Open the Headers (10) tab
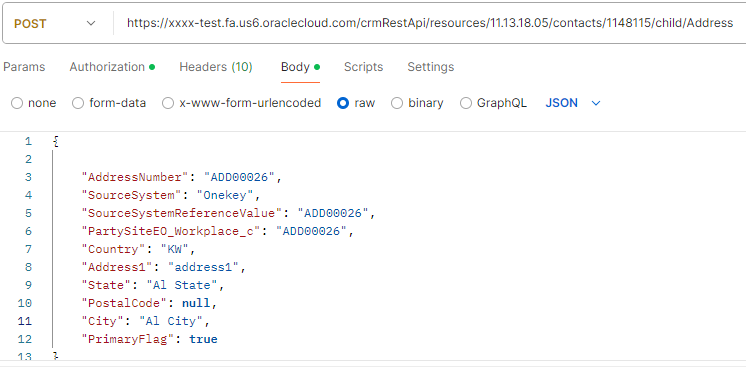Viewport: 746px width, 370px height. coord(216,67)
